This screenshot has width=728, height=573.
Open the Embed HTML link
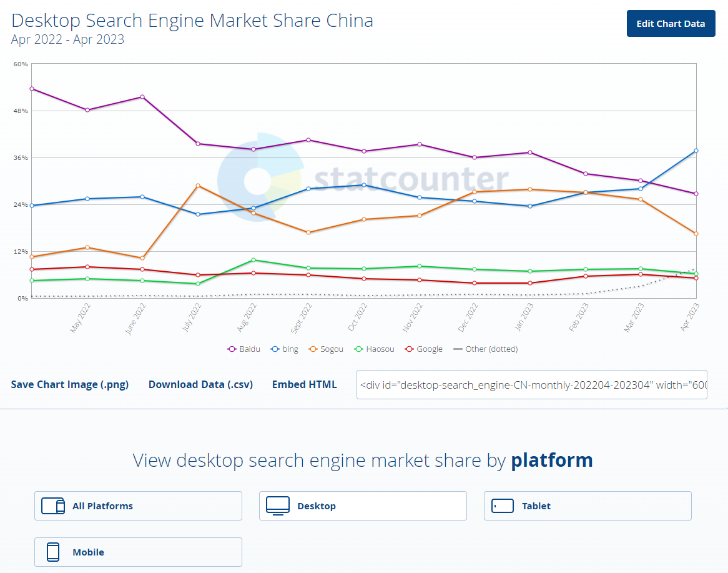[304, 384]
